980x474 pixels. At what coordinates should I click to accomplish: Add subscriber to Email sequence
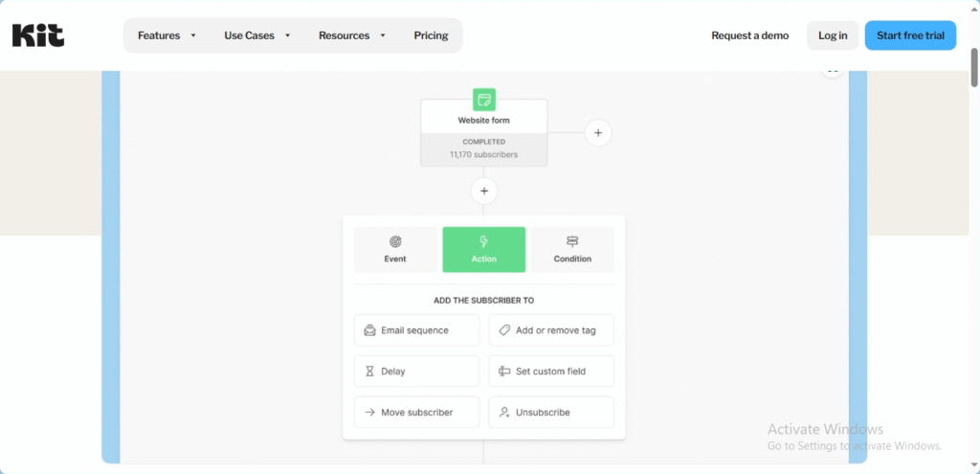[x=417, y=330]
